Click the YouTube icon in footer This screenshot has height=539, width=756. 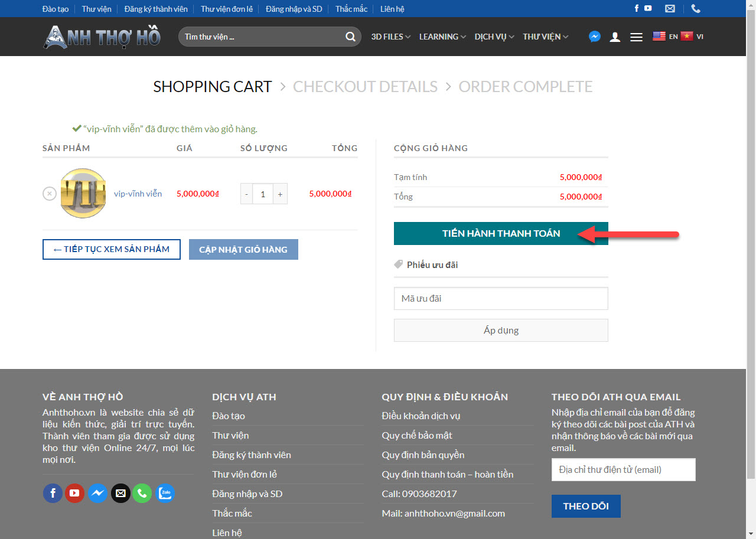74,493
